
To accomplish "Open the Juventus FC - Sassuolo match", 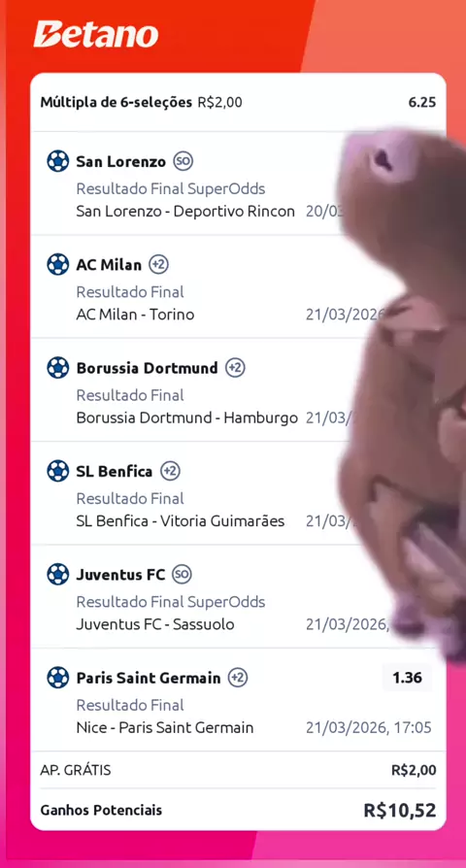I will 155,624.
